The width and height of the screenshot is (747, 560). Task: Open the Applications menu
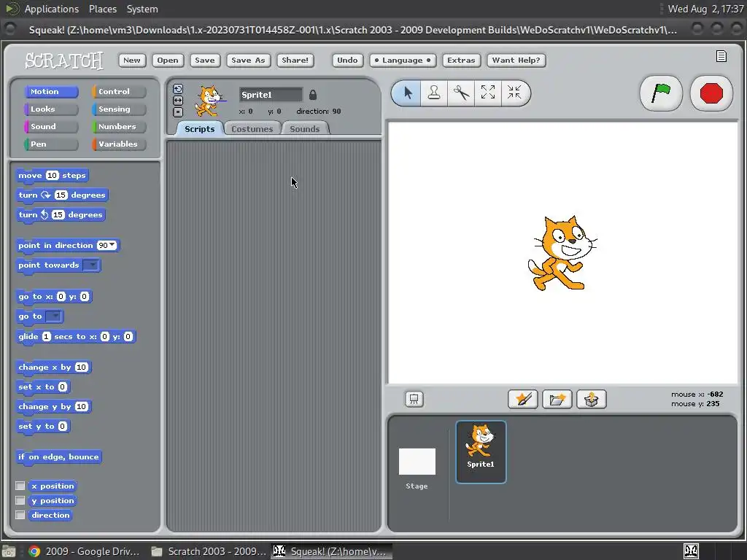coord(52,9)
